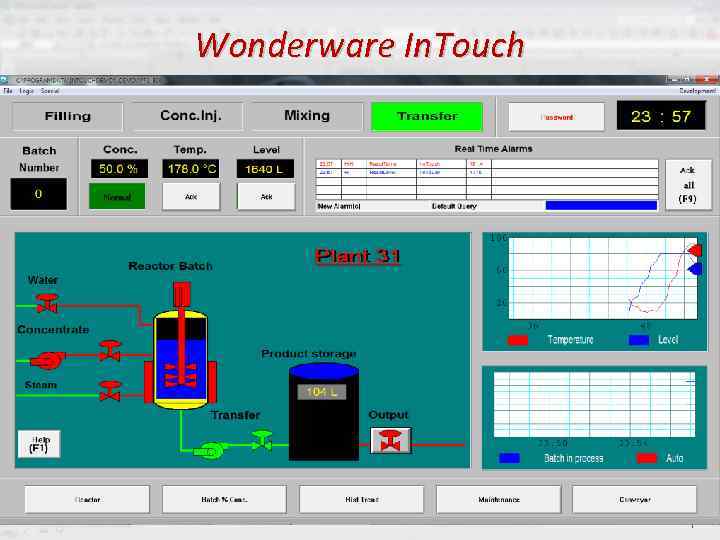Screen dimensions: 720x540
Task: Select the second blue alarm row
Action: click(487, 173)
